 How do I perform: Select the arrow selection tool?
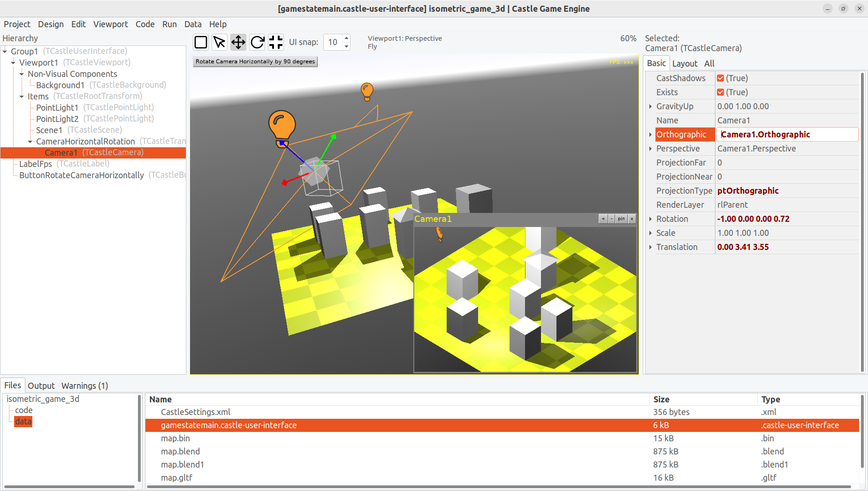point(220,42)
